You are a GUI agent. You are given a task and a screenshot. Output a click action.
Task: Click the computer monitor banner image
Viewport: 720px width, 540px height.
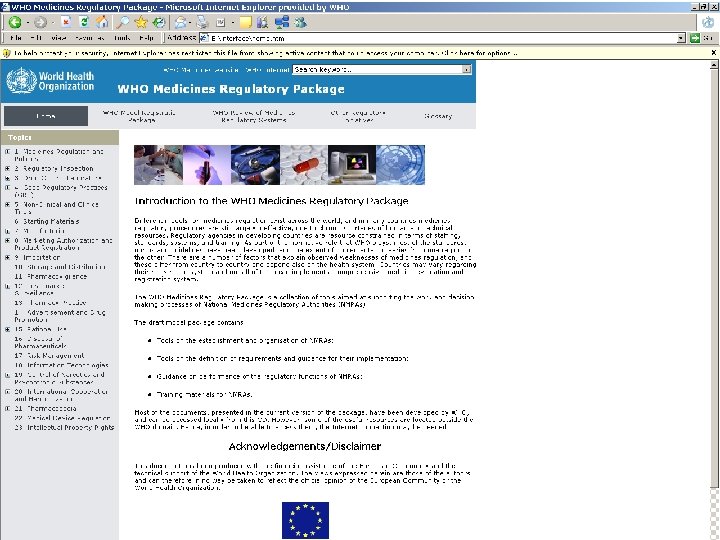tap(352, 165)
